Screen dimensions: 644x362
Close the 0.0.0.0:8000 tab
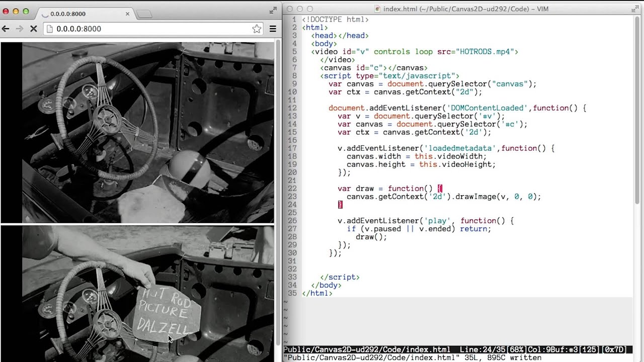pos(127,14)
